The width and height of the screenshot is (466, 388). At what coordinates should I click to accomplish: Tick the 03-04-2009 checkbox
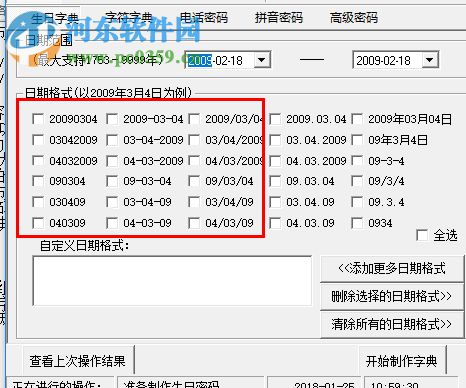point(112,140)
